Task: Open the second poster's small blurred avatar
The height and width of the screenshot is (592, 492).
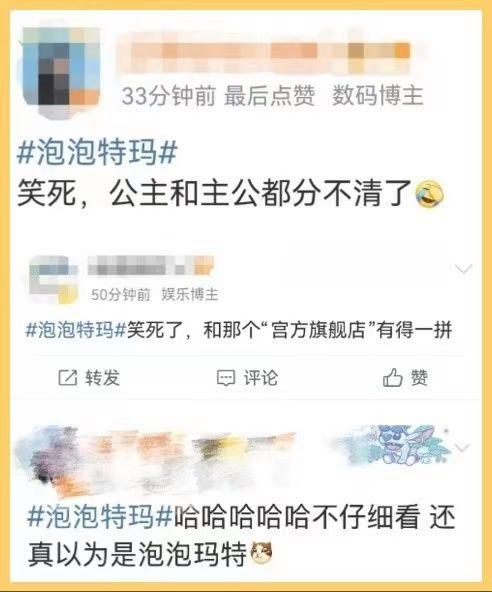Action: [53, 279]
